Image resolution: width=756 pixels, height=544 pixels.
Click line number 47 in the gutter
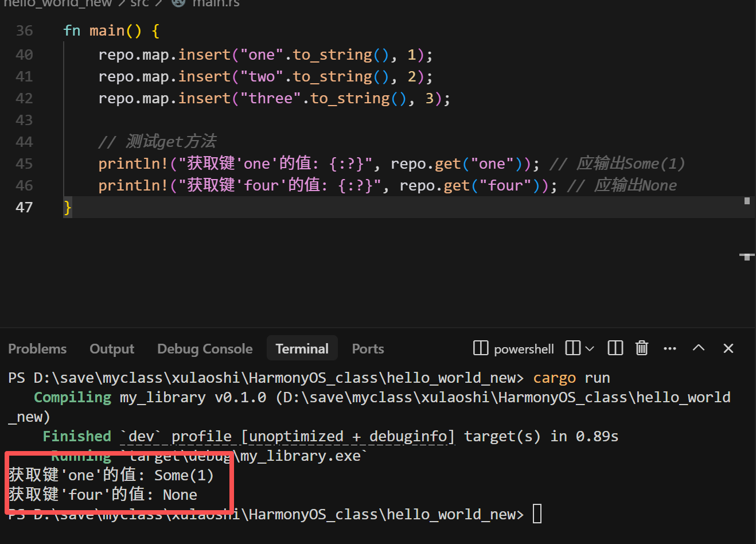point(24,207)
